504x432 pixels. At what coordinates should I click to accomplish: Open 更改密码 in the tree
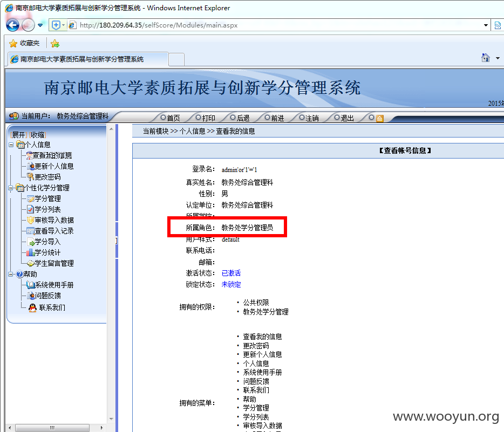pos(47,177)
